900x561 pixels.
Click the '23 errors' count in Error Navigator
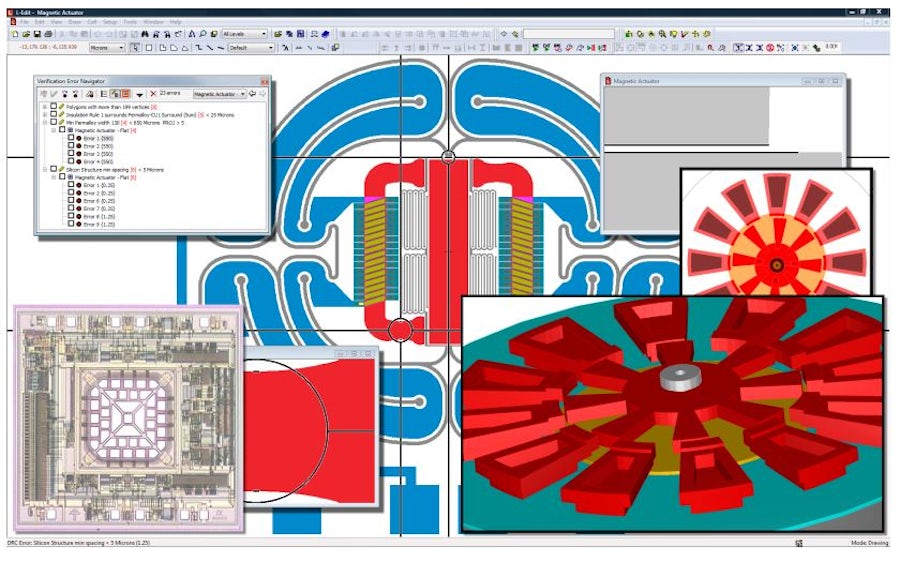[x=170, y=93]
